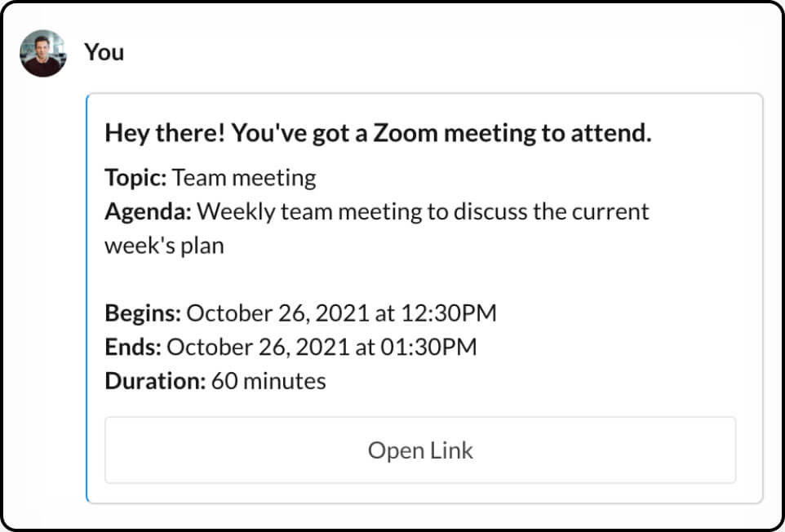The width and height of the screenshot is (785, 532).
Task: Click the "Topic:" label
Action: point(135,177)
